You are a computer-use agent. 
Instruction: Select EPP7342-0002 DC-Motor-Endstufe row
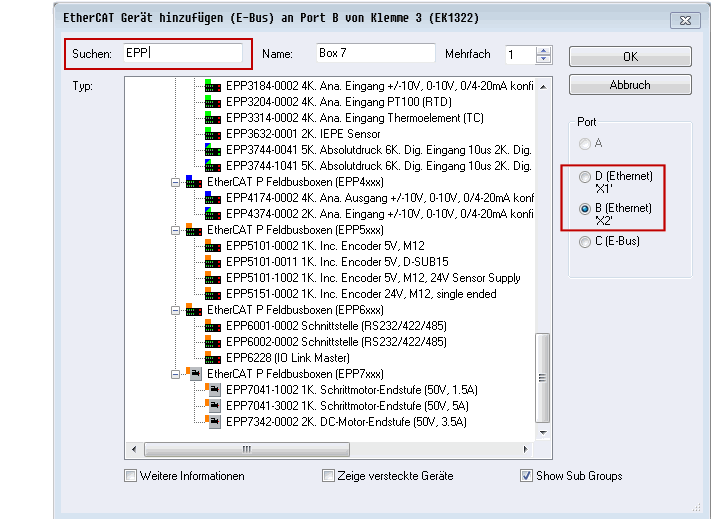tap(346, 422)
